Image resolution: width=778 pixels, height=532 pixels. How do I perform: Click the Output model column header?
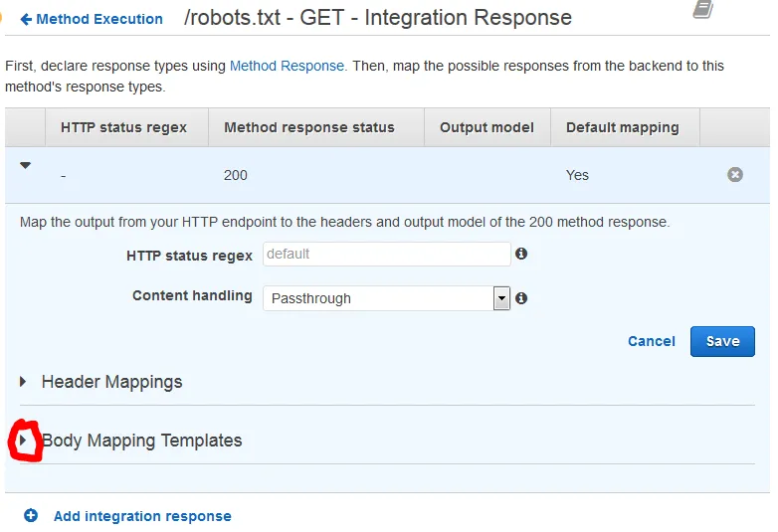pos(486,127)
